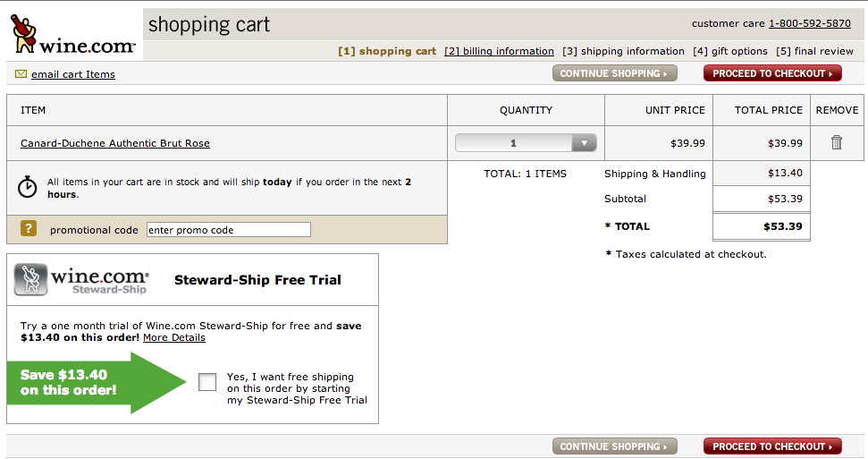The width and height of the screenshot is (868, 459).
Task: Click the promotional code label
Action: (94, 230)
